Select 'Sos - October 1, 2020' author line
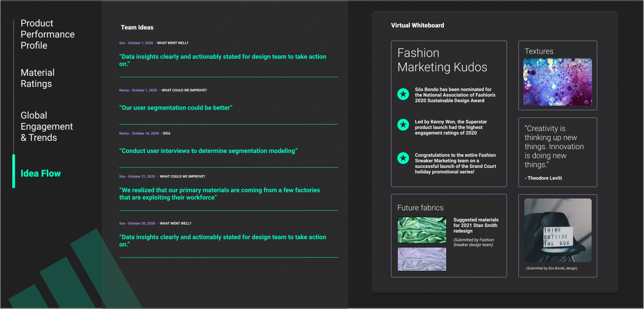This screenshot has width=644, height=309. pos(136,43)
